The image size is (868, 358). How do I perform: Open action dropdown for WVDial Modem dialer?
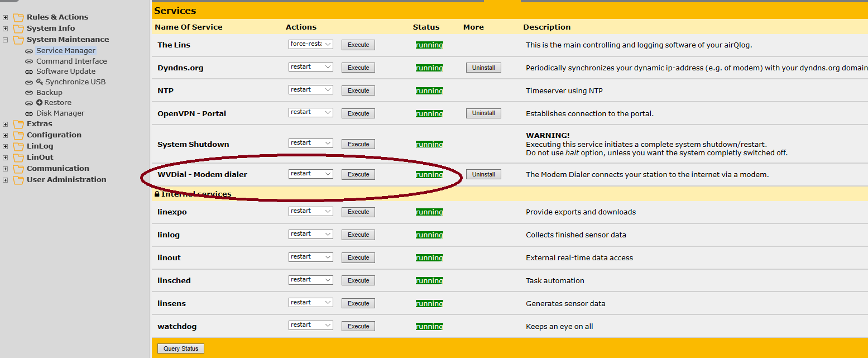point(311,174)
